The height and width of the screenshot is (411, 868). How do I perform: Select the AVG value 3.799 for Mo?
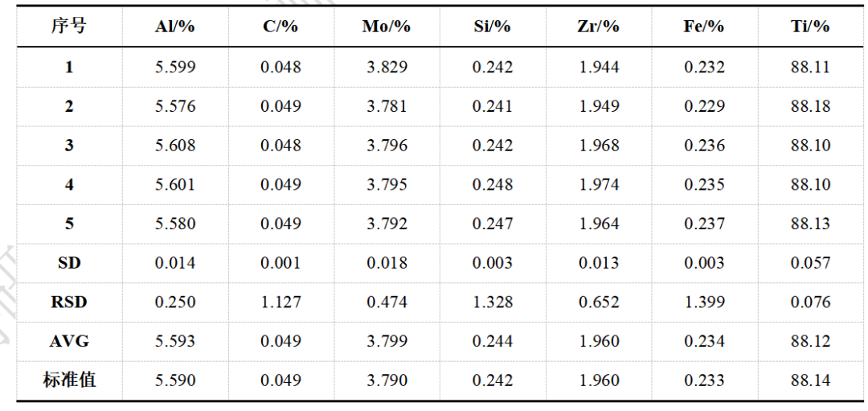point(387,341)
